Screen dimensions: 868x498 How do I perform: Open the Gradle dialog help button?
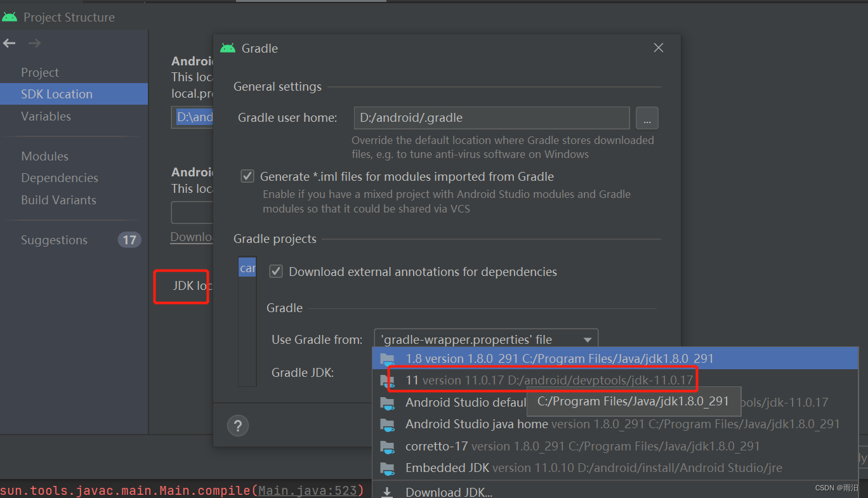pyautogui.click(x=238, y=425)
